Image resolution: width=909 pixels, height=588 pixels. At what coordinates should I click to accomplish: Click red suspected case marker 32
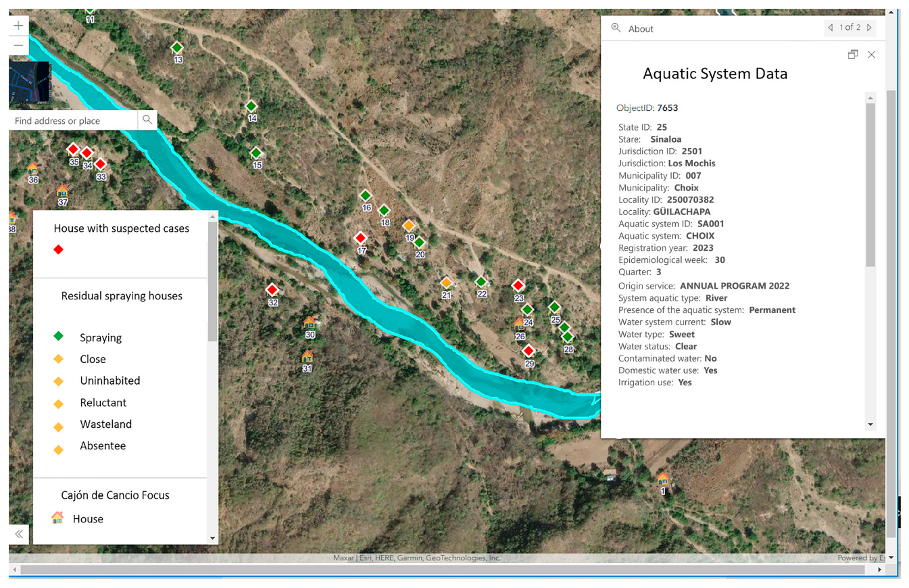(x=272, y=290)
